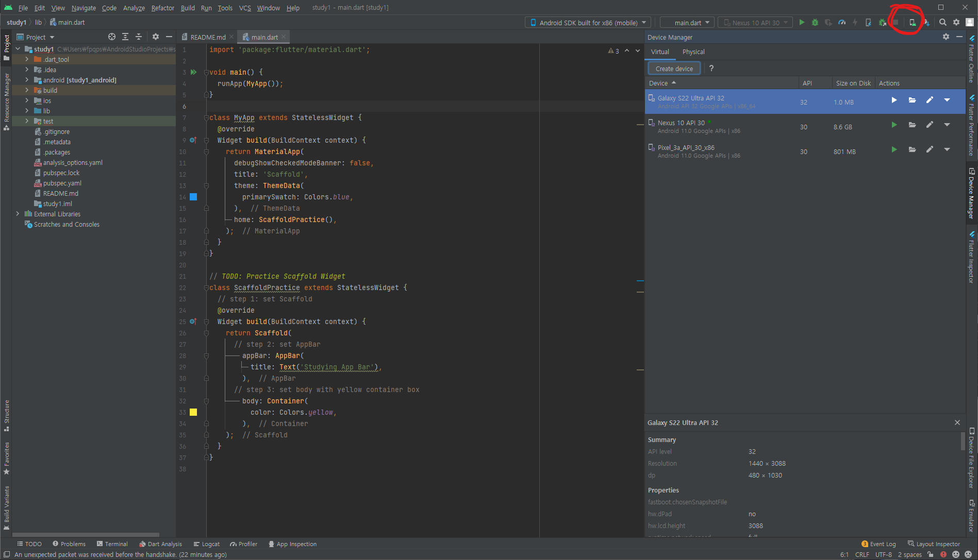
Task: Open main.dart run configuration dropdown
Action: tap(687, 23)
